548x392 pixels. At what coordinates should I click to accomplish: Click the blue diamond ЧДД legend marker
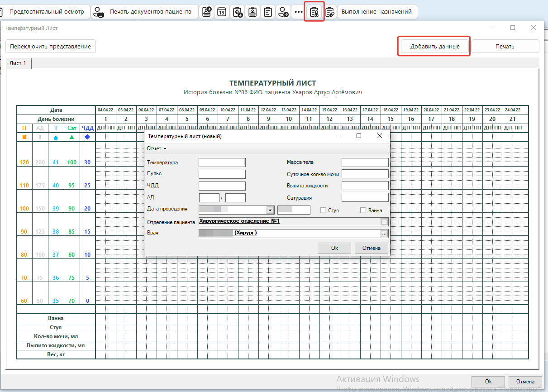(87, 137)
